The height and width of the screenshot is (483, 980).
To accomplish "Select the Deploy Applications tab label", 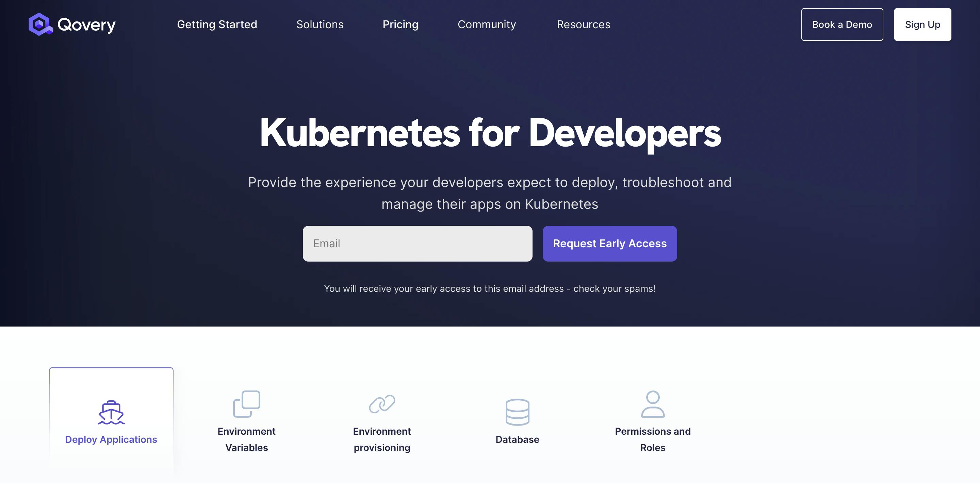I will click(111, 439).
